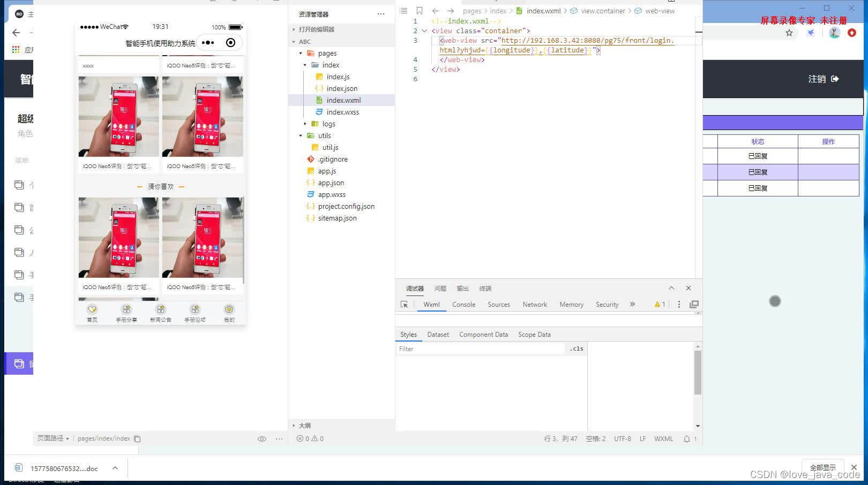Show more devtools tabs chevron
The height and width of the screenshot is (485, 868).
[632, 304]
